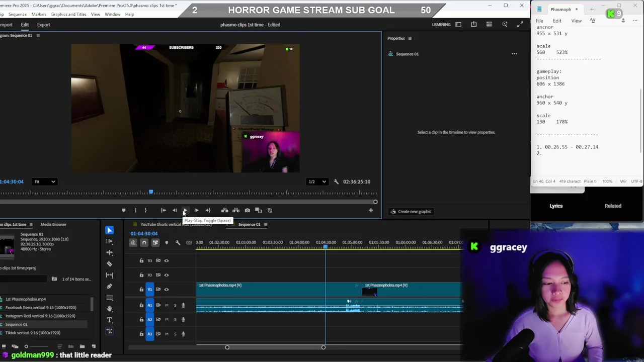This screenshot has height=362, width=644.
Task: Select the Selection tool arrow
Action: click(x=109, y=230)
